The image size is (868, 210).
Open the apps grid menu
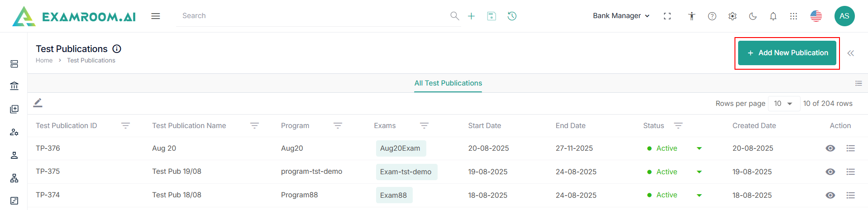(793, 16)
